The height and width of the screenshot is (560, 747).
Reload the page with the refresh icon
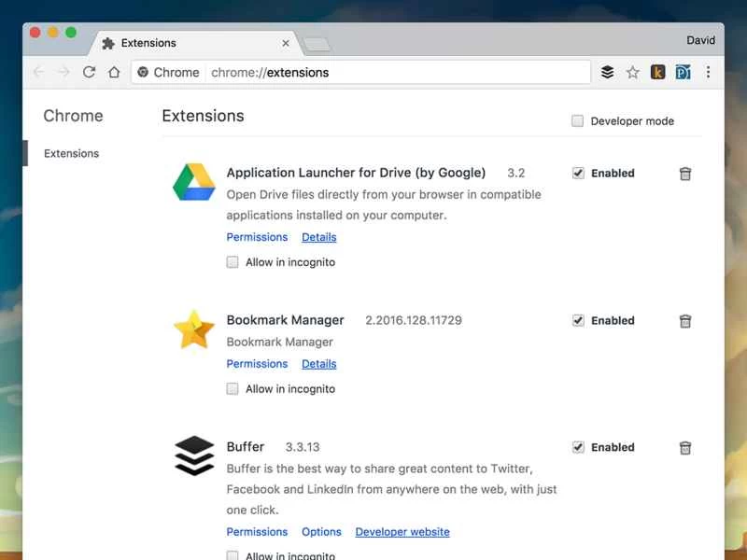(x=89, y=71)
